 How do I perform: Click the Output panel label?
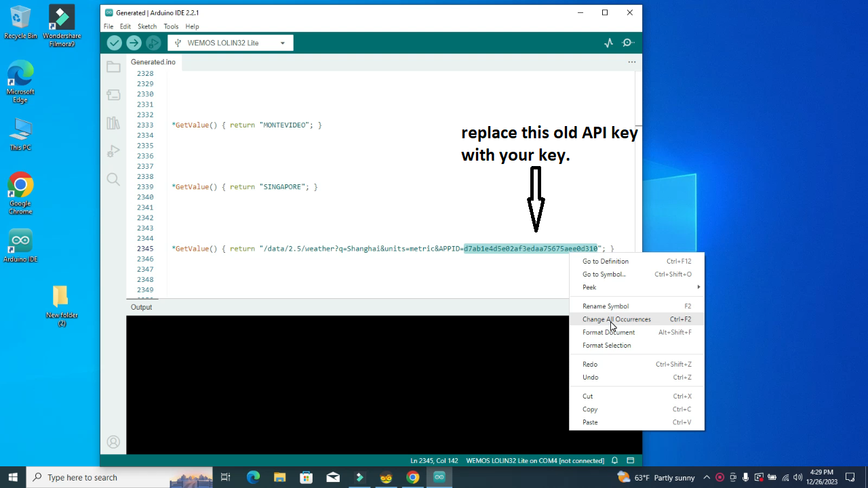point(142,307)
